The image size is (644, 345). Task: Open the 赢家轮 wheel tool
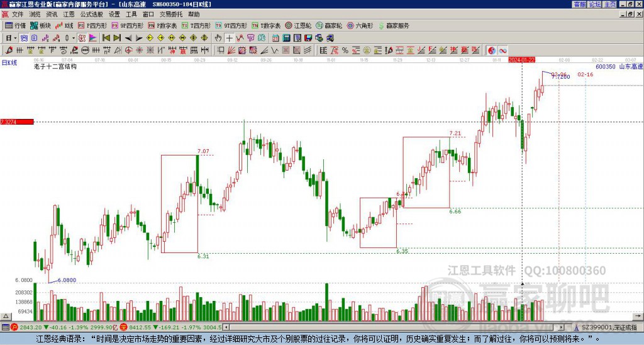point(329,25)
